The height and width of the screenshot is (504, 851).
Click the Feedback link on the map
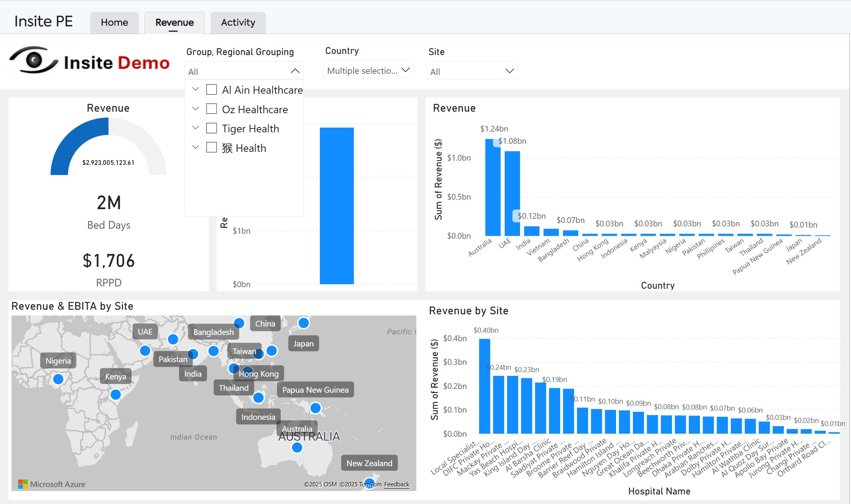pyautogui.click(x=396, y=484)
